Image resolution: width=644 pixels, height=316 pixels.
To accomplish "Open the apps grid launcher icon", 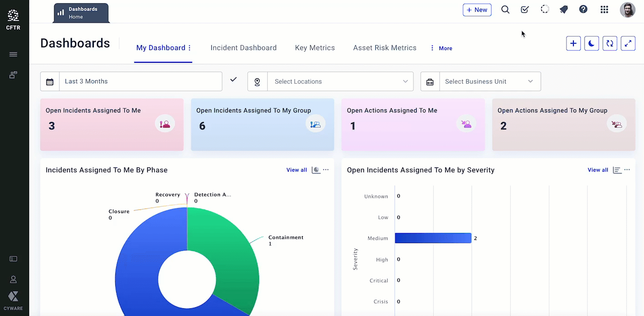I will tap(604, 10).
